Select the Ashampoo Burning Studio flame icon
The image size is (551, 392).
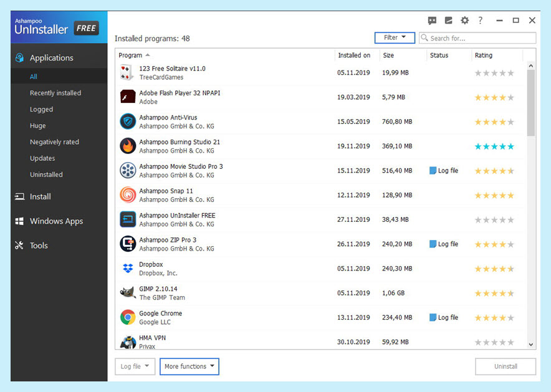coord(128,146)
